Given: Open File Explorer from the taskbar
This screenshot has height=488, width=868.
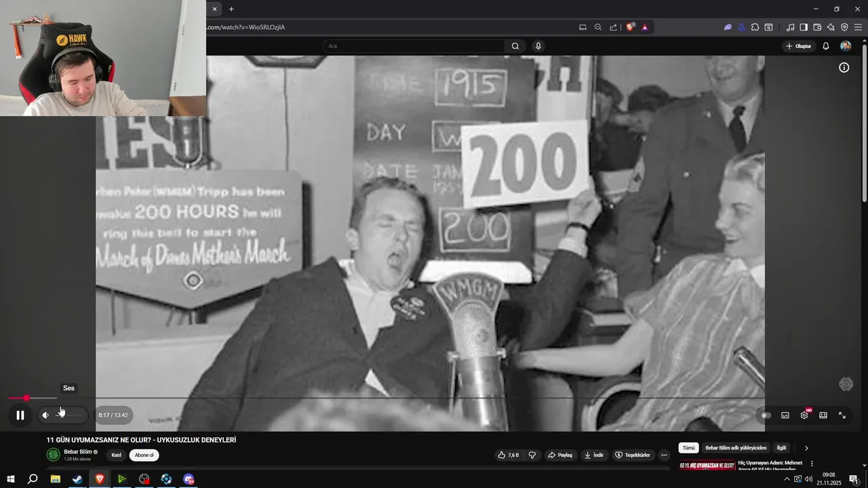Looking at the screenshot, I should (56, 479).
